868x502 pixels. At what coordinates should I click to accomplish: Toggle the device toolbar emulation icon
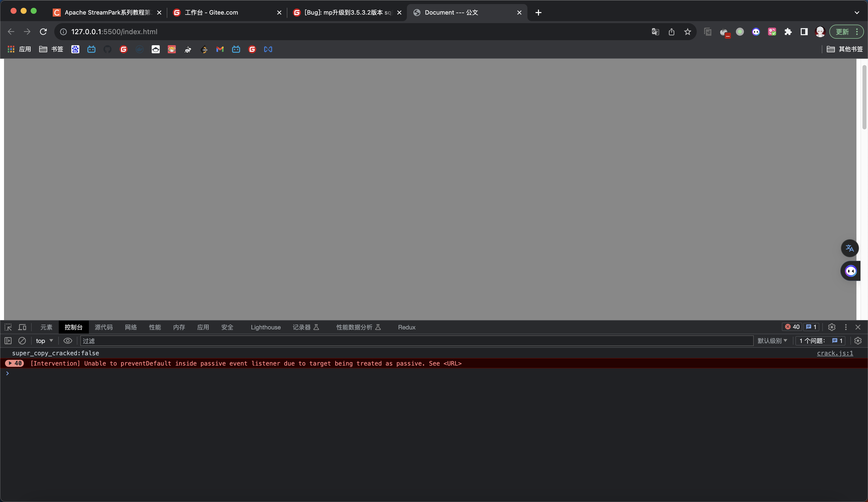coord(22,327)
